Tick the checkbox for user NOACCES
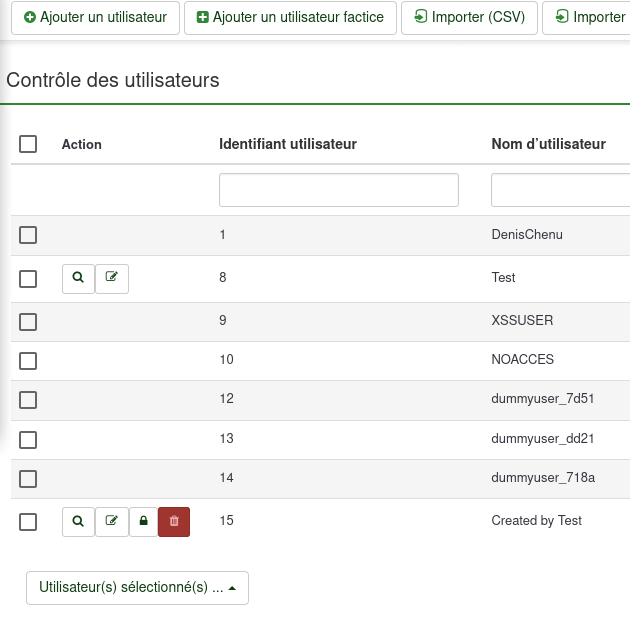 point(28,360)
